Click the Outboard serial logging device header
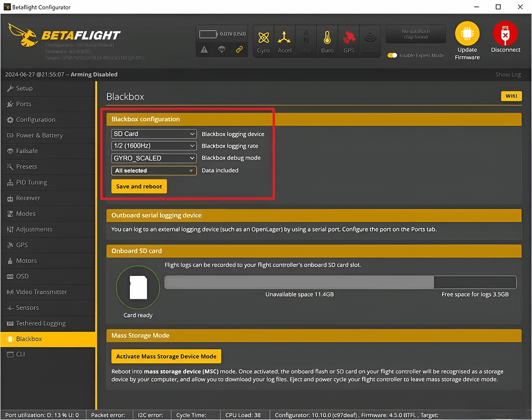Viewport: 532px width, 420px height. tap(314, 215)
